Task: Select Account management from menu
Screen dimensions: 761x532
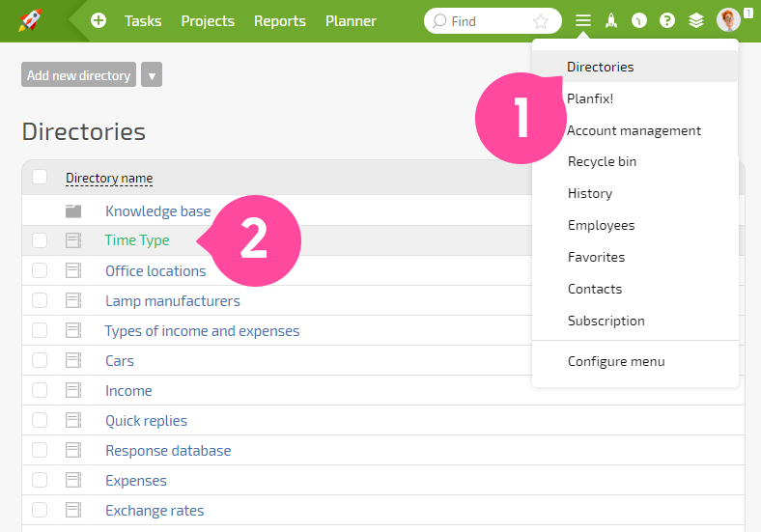Action: (x=634, y=130)
